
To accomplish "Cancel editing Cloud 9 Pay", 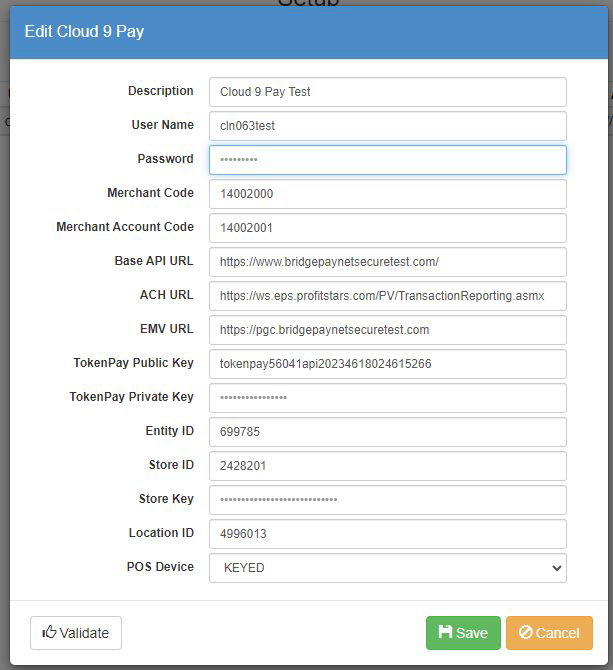I will tap(549, 633).
